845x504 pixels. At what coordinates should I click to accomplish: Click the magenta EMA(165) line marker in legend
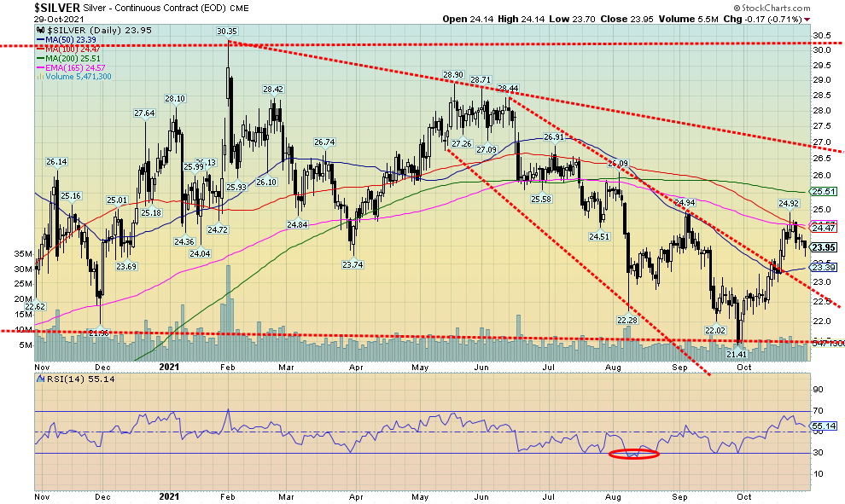point(39,67)
